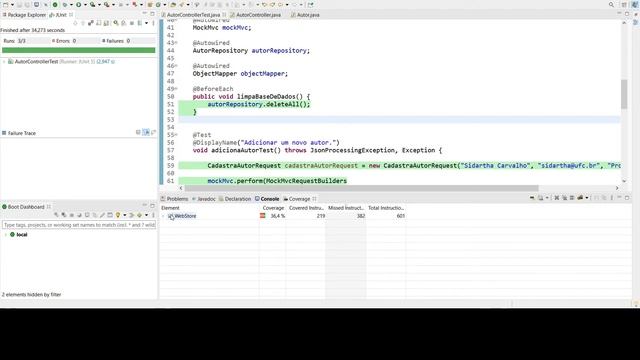The height and width of the screenshot is (360, 640).
Task: Open the Autor.java editor tab
Action: pos(308,15)
